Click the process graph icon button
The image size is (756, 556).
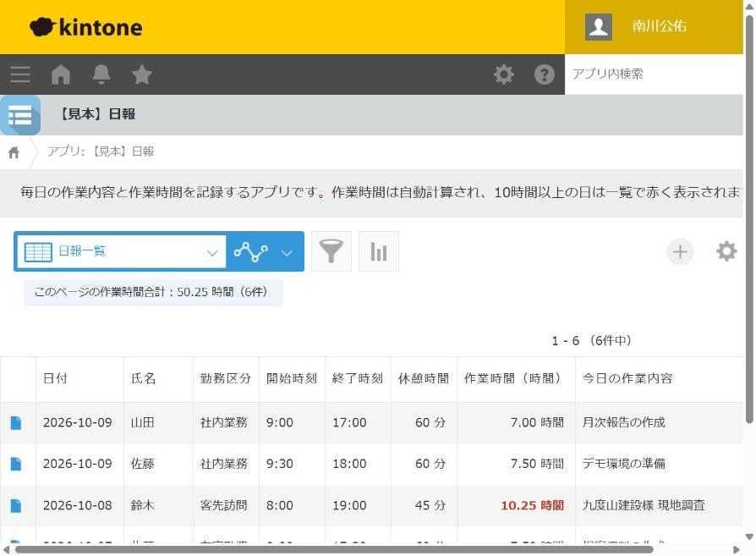tap(250, 251)
